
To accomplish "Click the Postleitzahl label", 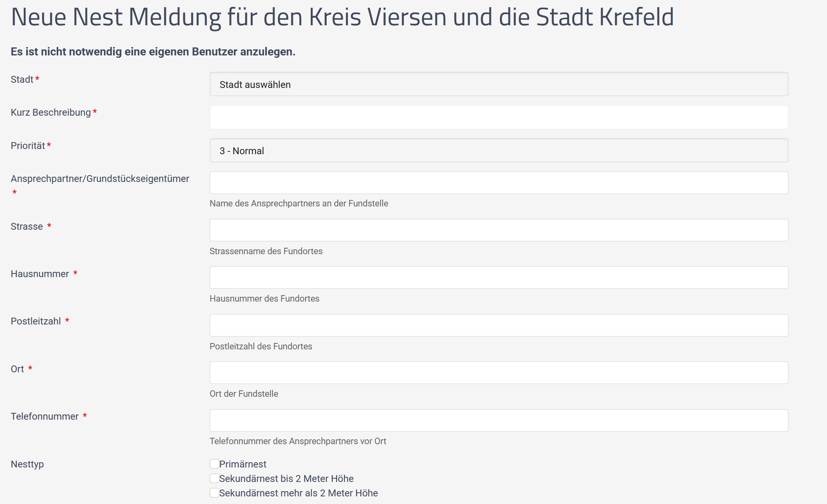I will (x=36, y=321).
